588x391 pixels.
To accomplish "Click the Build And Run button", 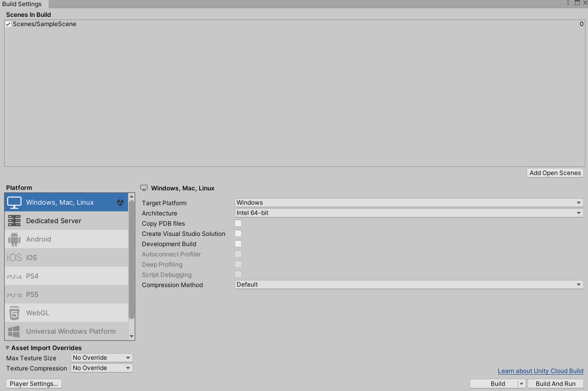I will tap(555, 384).
